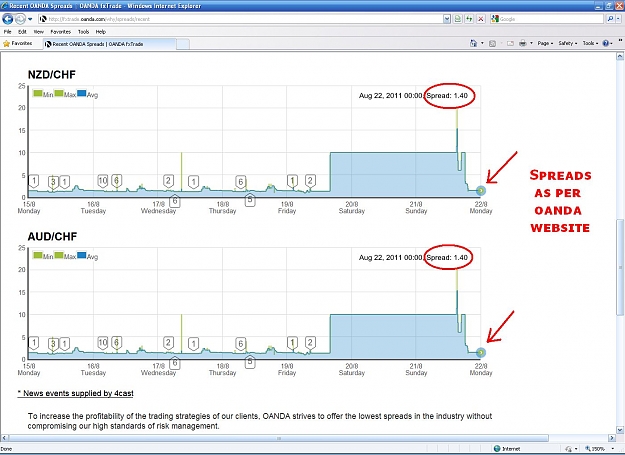Open the recent pages dropdown beside Forward
The width and height of the screenshot is (625, 455).
coord(30,19)
